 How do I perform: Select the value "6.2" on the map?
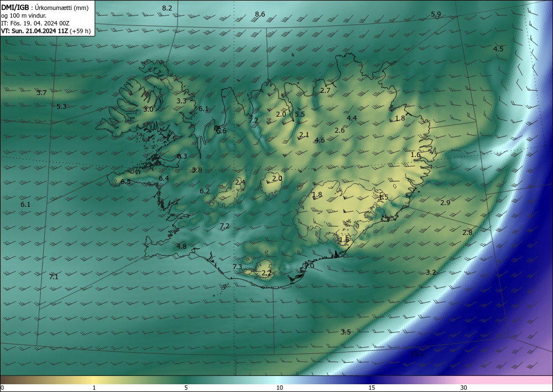coord(205,191)
